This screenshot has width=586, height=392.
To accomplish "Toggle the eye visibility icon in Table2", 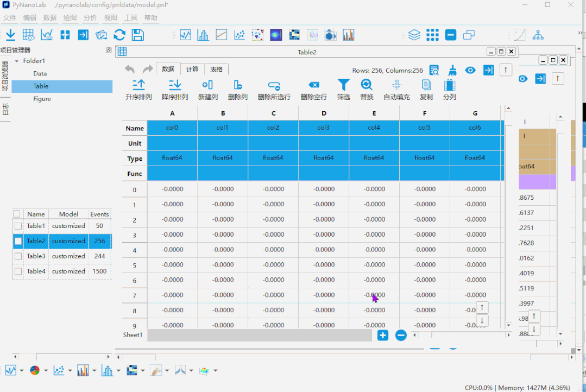I will coord(470,70).
